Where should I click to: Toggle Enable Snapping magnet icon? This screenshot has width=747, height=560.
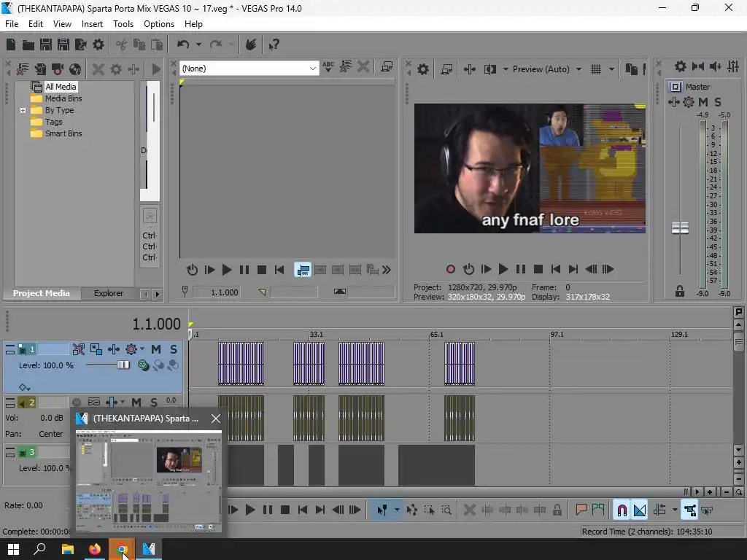coord(622,510)
